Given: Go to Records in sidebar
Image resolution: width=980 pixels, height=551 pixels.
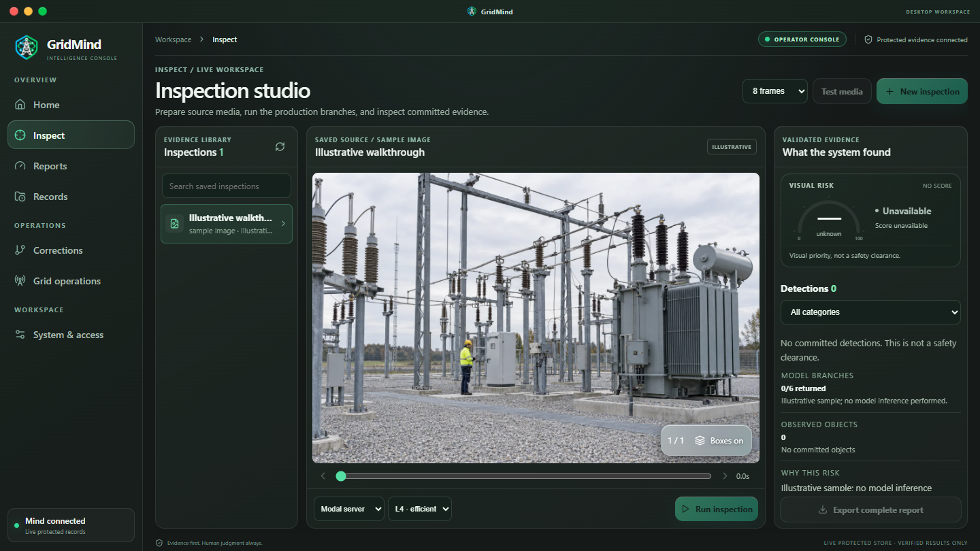Looking at the screenshot, I should (71, 197).
